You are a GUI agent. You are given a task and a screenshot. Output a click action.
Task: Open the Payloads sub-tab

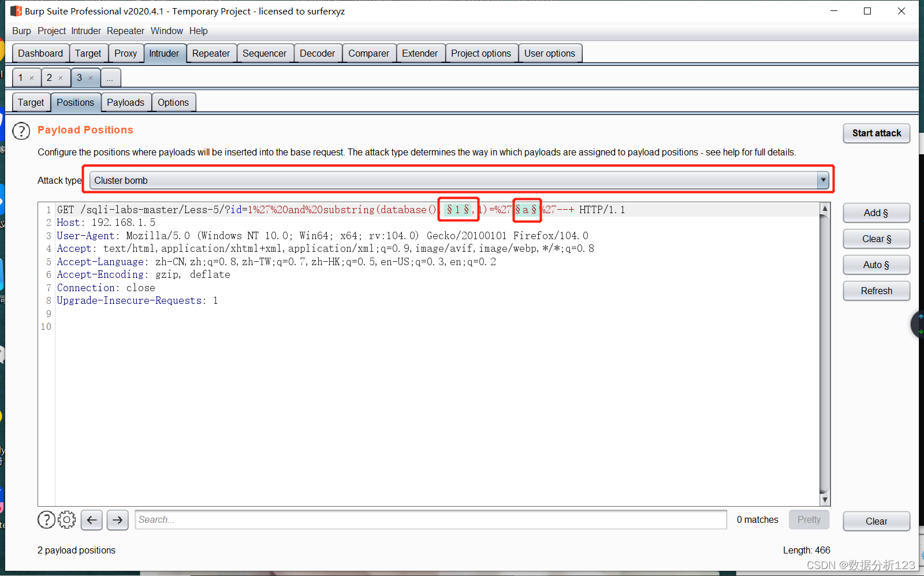(126, 102)
